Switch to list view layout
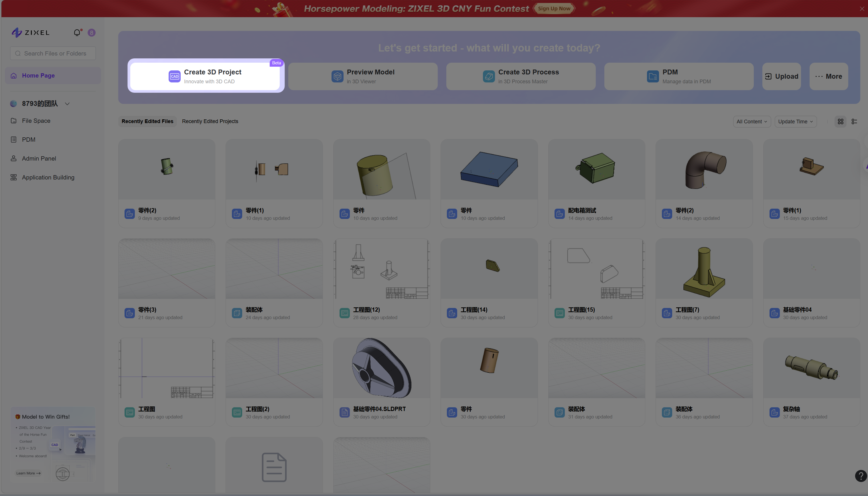868x496 pixels. [x=854, y=122]
